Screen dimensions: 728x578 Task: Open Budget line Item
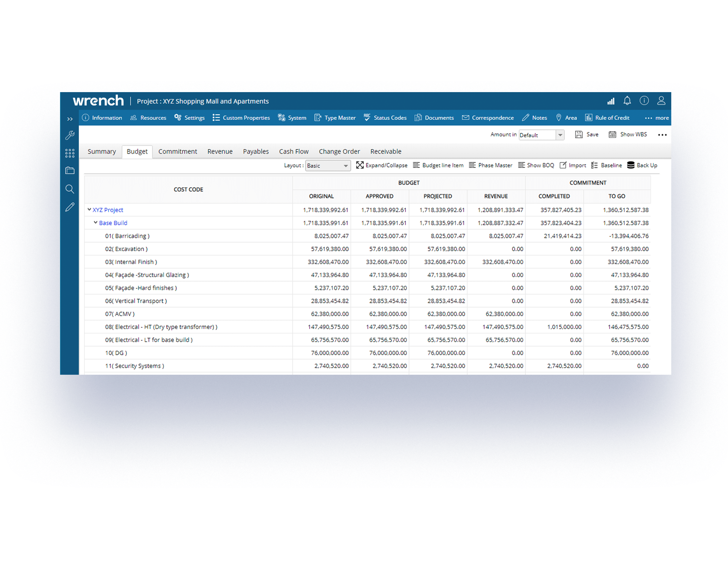point(438,165)
